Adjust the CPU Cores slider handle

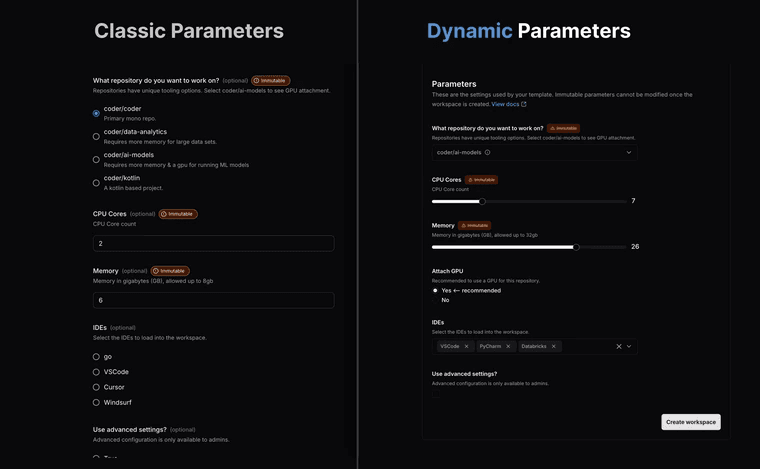coord(482,202)
